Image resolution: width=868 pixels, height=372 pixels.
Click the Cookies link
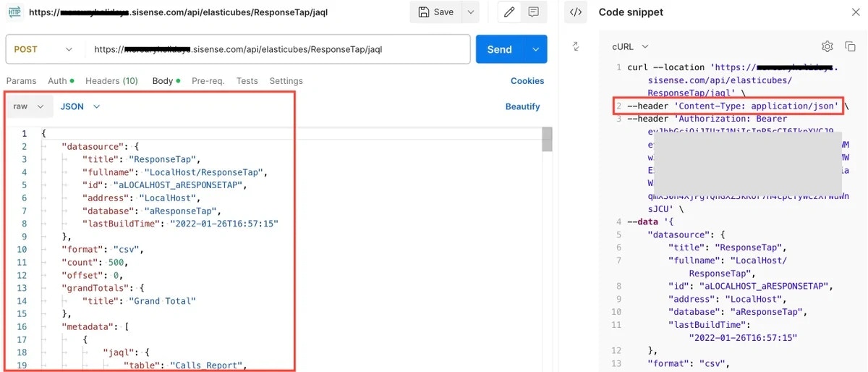coord(527,81)
